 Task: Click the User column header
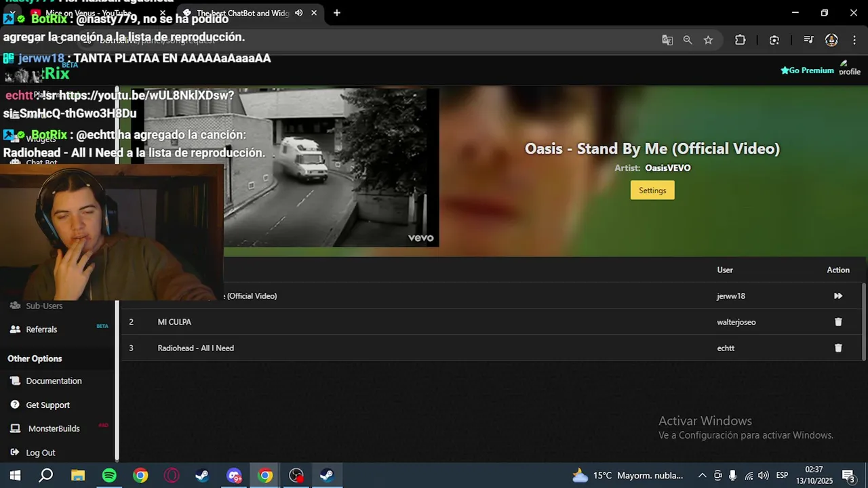pyautogui.click(x=725, y=270)
